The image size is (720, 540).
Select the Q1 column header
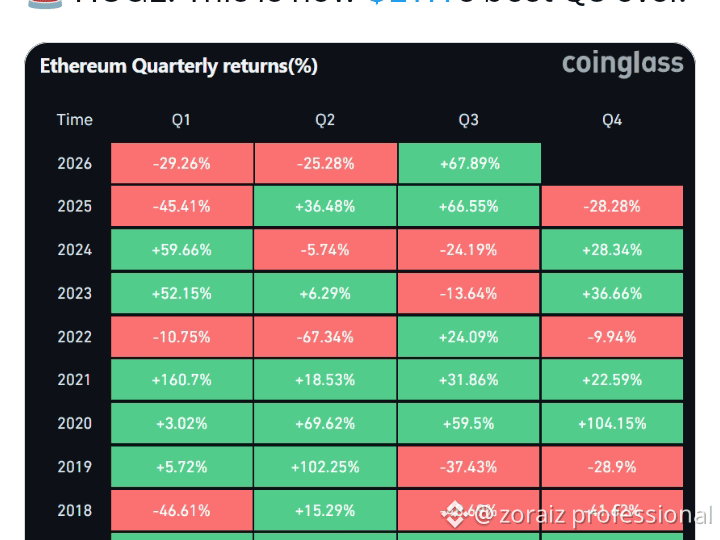181,120
